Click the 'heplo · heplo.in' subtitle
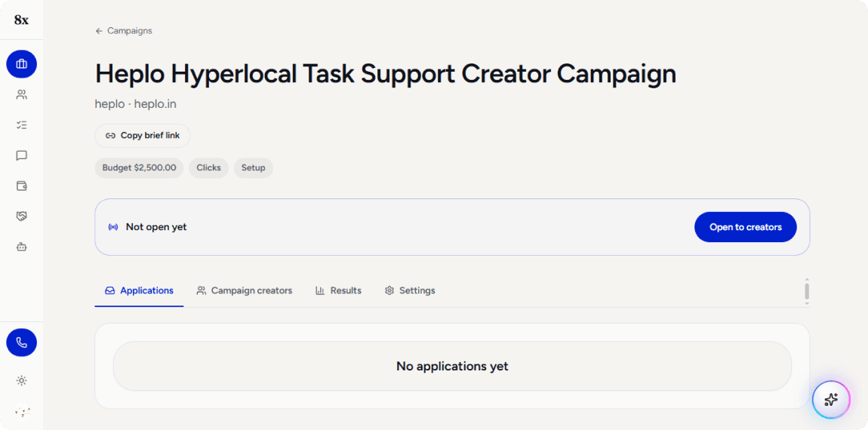Screen dimensions: 868x430 click(x=136, y=104)
